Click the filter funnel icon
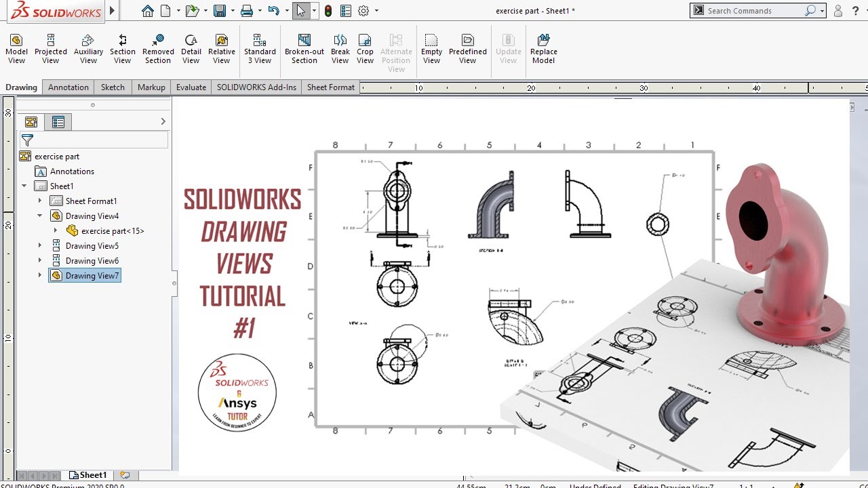868x488 pixels. point(27,140)
